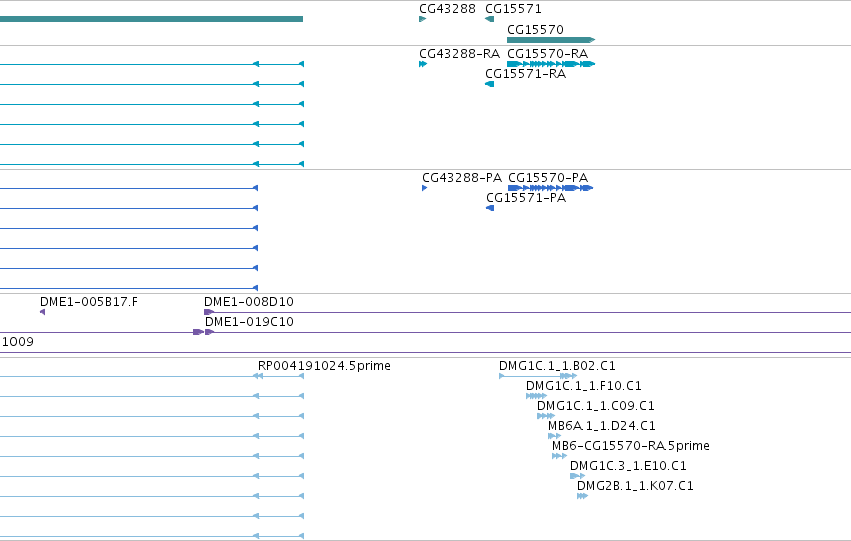This screenshot has width=851, height=541.
Task: Select the DMG1C.1_1.B02.C1 EST label
Action: (x=557, y=366)
